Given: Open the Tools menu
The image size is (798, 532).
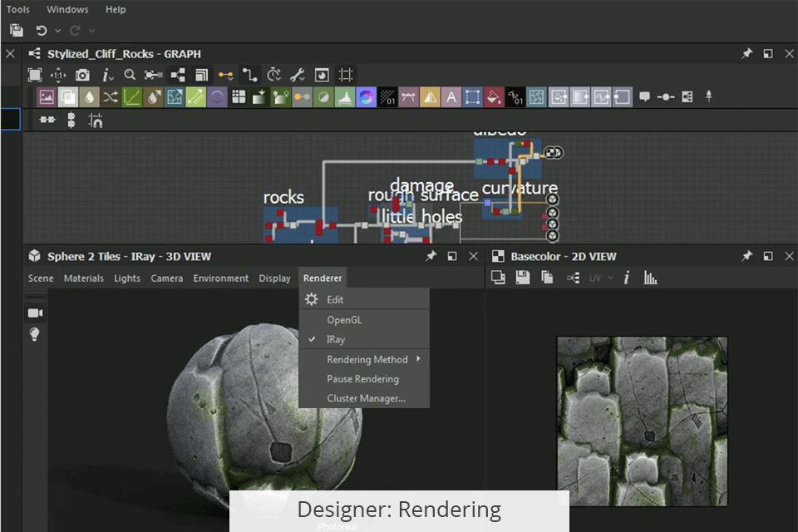Looking at the screenshot, I should pyautogui.click(x=17, y=9).
